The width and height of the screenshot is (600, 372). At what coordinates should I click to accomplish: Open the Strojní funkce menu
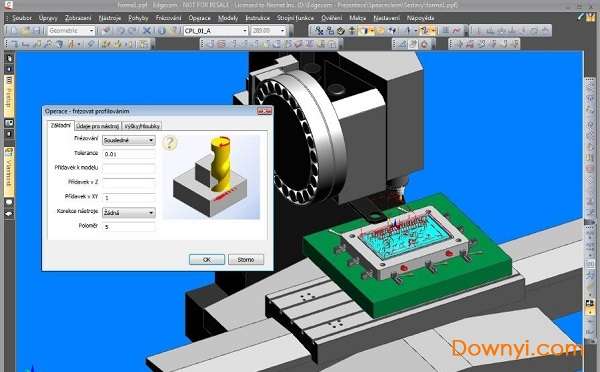coord(295,18)
